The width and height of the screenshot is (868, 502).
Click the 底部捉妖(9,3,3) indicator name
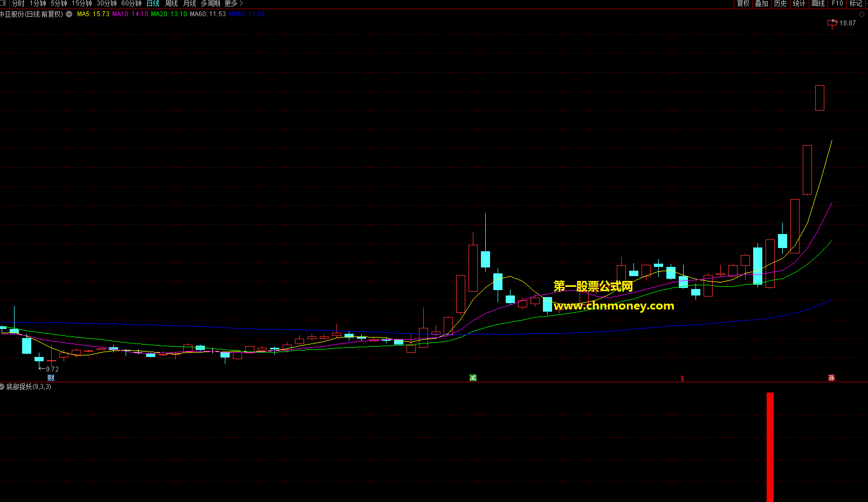point(29,387)
